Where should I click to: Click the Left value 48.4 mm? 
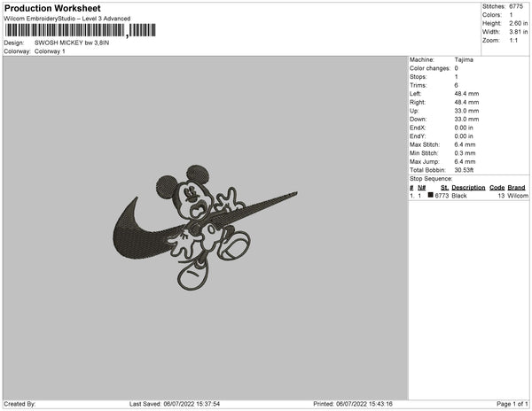[466, 94]
